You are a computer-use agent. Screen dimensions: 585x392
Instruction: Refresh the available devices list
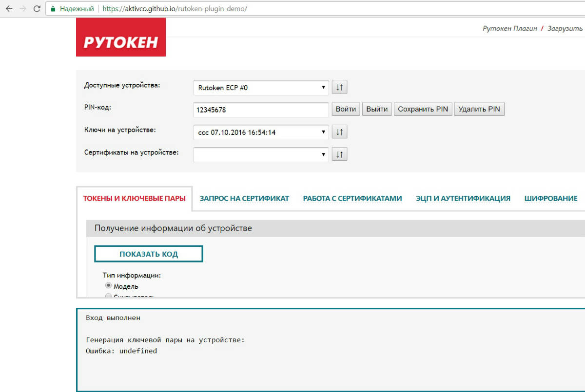coord(339,88)
